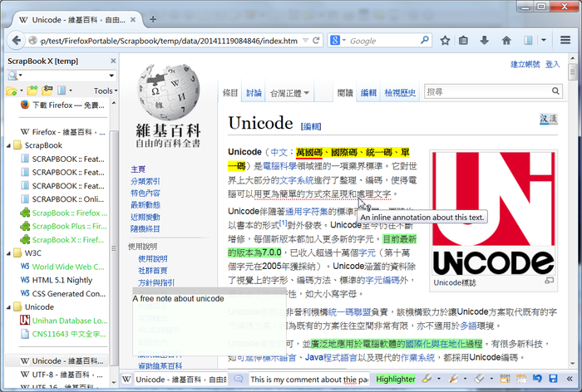Click the 建立帳號 link
This screenshot has width=582, height=392.
(x=525, y=64)
